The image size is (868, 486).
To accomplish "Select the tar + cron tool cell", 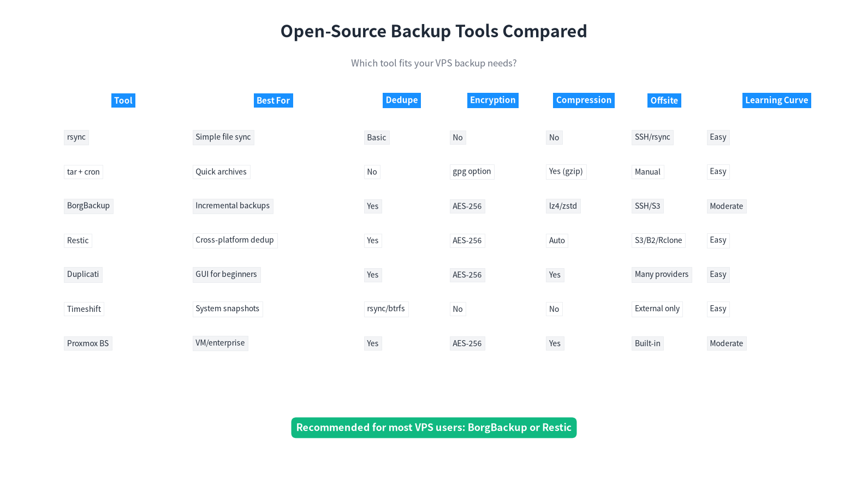I will coord(84,172).
